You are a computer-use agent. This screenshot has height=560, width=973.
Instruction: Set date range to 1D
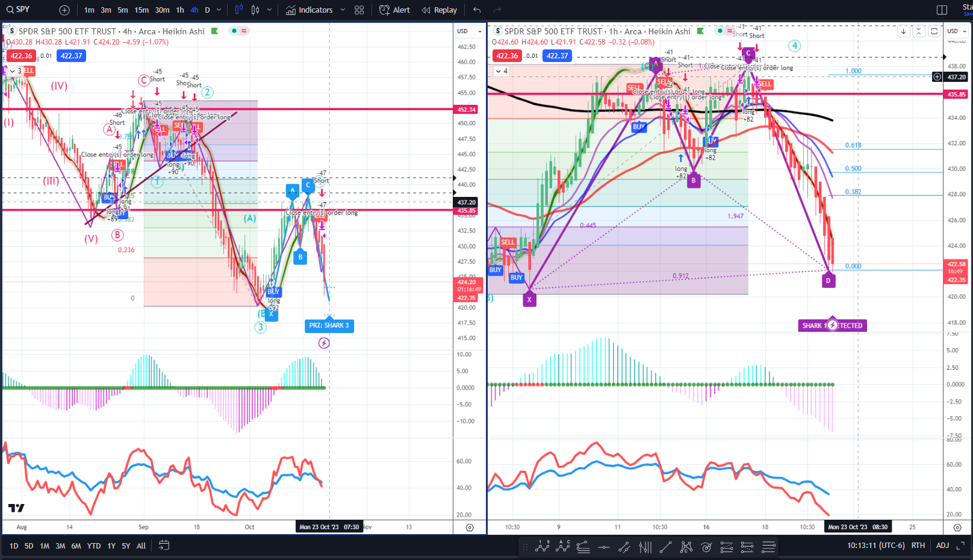click(x=14, y=546)
